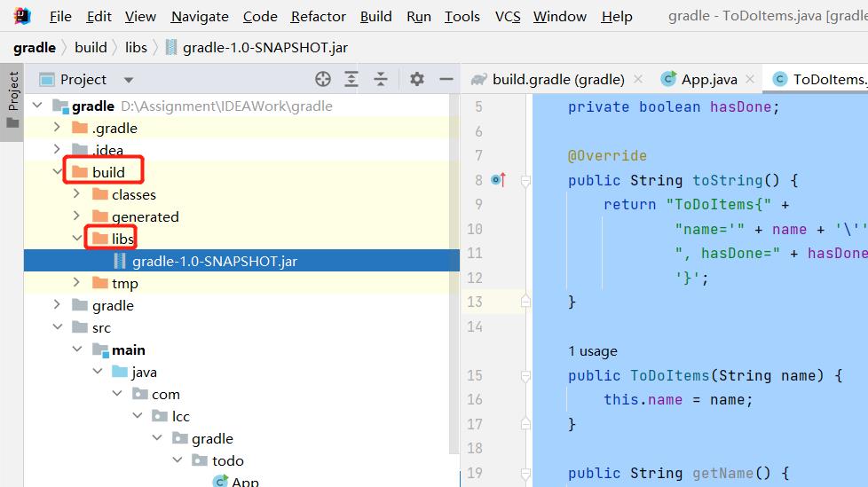Expand the classes folder

[x=77, y=193]
